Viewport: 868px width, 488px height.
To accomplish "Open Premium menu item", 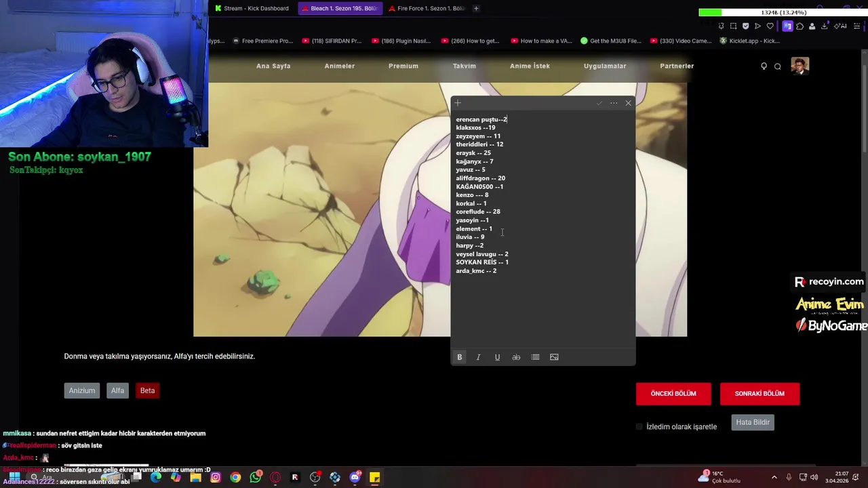I will [403, 66].
